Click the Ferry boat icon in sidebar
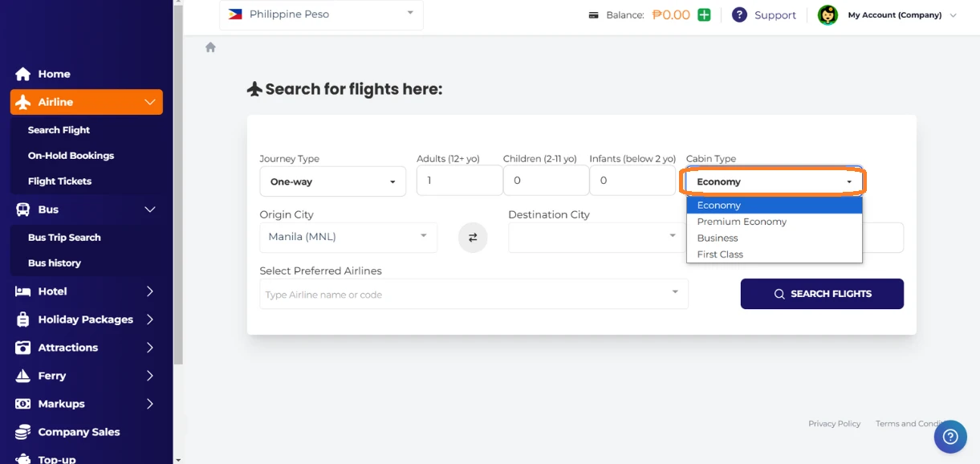This screenshot has height=464, width=980. tap(23, 376)
